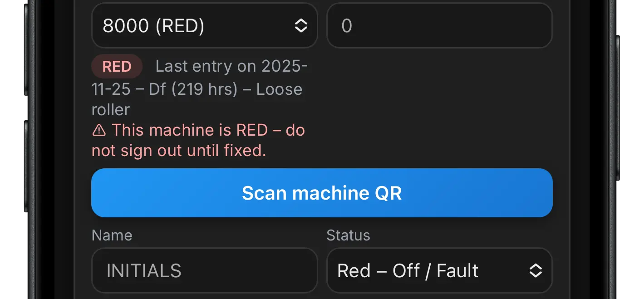Image resolution: width=644 pixels, height=299 pixels.
Task: Click the "Df (219 hrs)" entry text
Action: click(193, 89)
